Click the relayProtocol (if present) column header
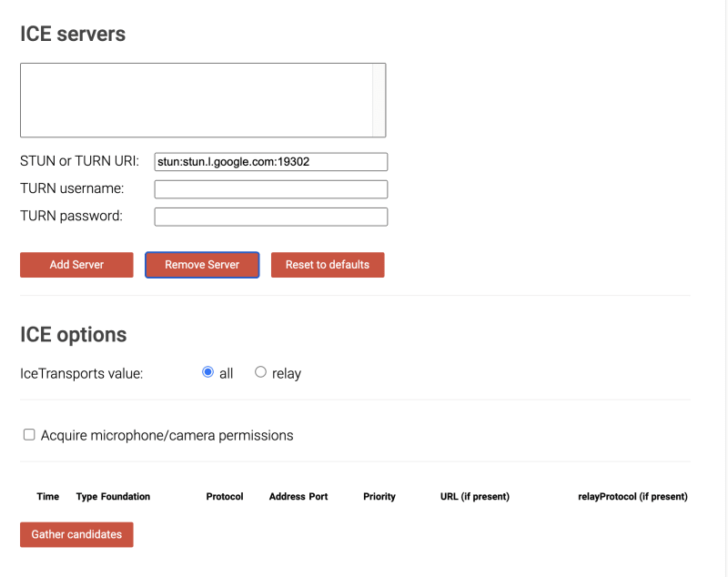Image resolution: width=728 pixels, height=577 pixels. (632, 497)
